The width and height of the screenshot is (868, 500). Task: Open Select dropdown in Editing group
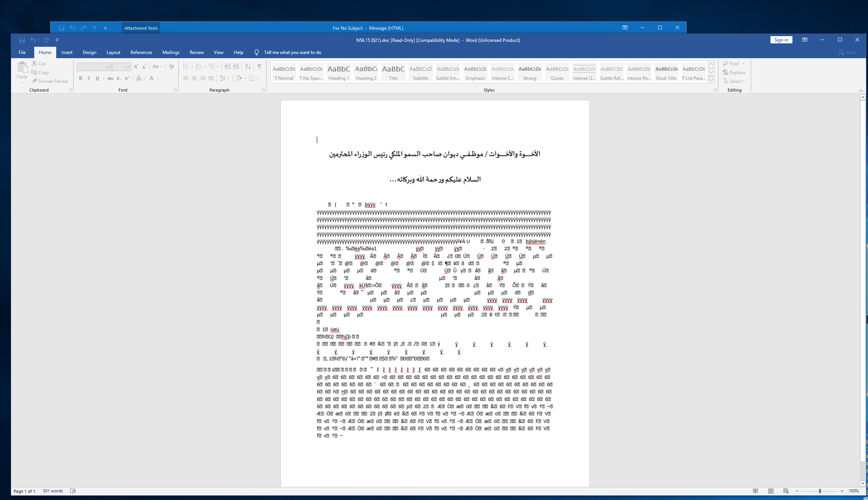[x=734, y=81]
